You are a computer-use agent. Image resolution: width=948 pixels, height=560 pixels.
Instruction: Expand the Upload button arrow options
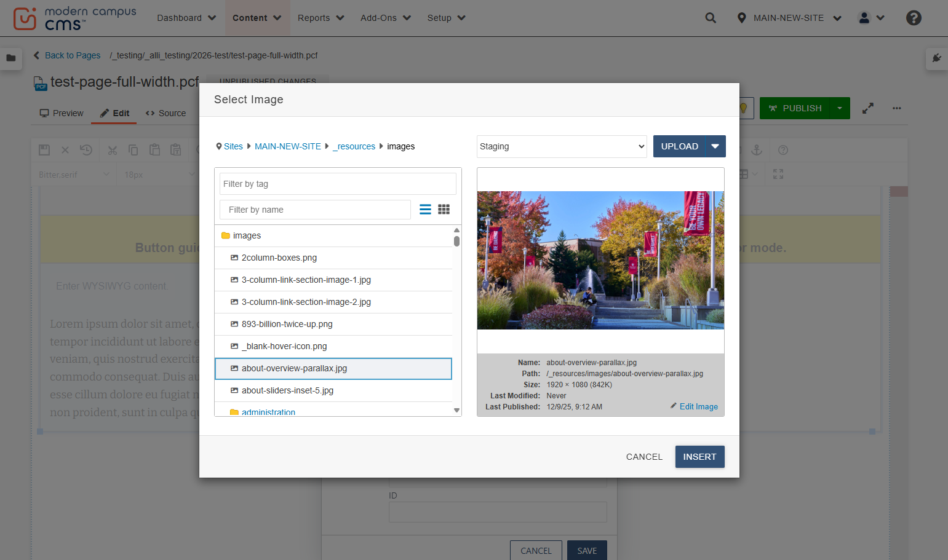point(715,146)
